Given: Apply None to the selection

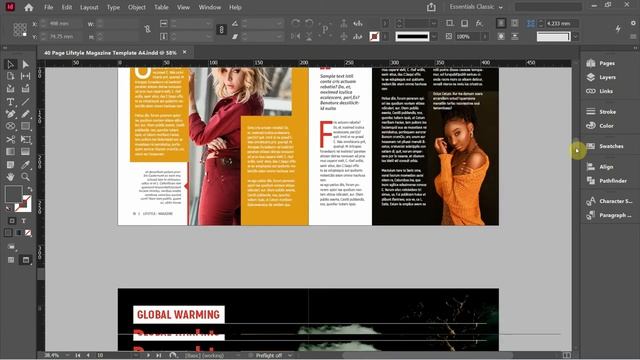Looking at the screenshot, I should click(x=28, y=233).
